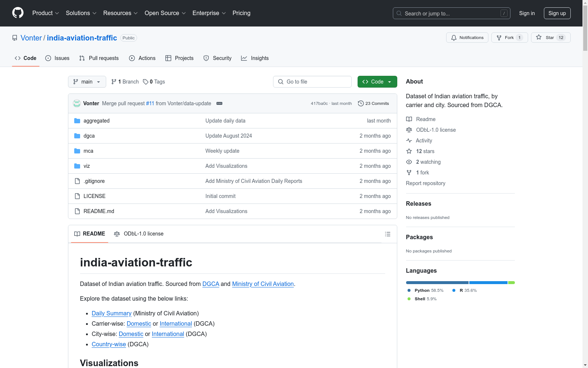
Task: Open the 23 Commits history link
Action: 373,103
